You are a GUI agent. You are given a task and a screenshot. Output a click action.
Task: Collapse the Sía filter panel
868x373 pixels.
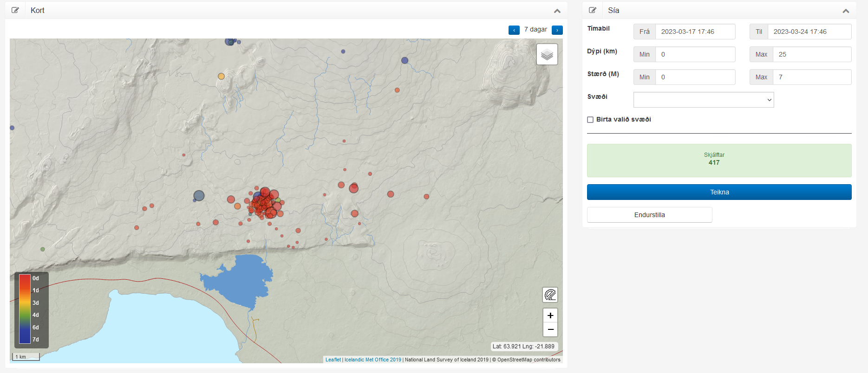846,11
